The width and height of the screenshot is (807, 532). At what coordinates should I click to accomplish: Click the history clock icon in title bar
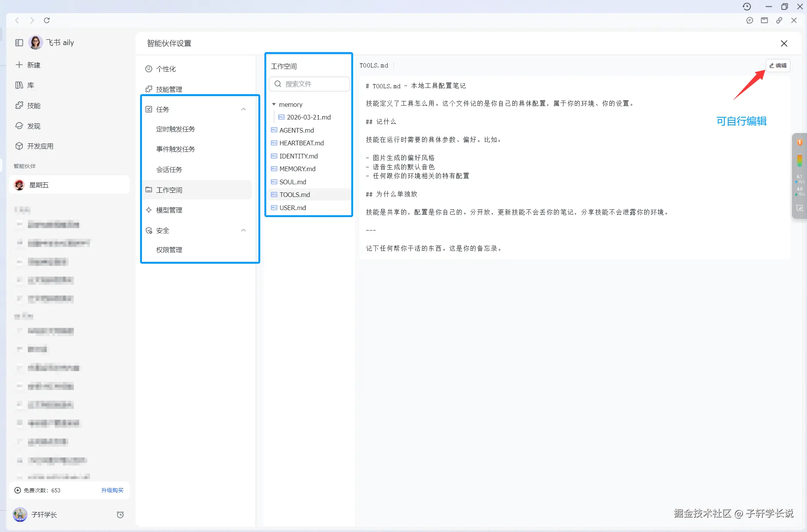coord(747,7)
